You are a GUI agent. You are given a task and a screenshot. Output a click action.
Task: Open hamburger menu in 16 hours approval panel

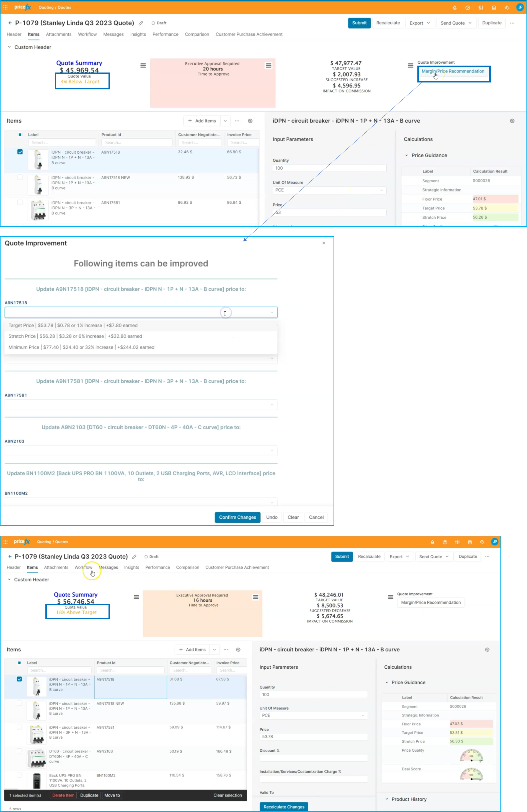(x=256, y=597)
